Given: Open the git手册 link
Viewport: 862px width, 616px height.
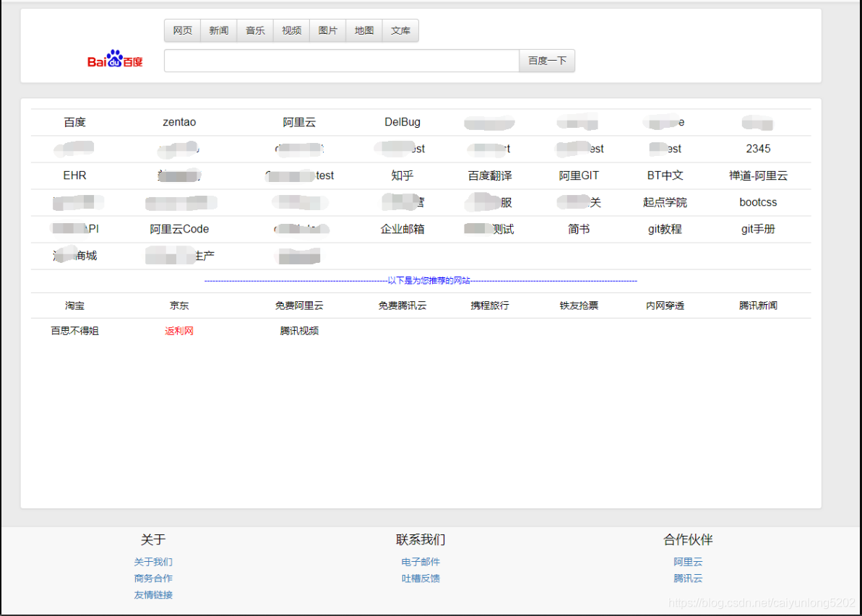Looking at the screenshot, I should [x=758, y=229].
